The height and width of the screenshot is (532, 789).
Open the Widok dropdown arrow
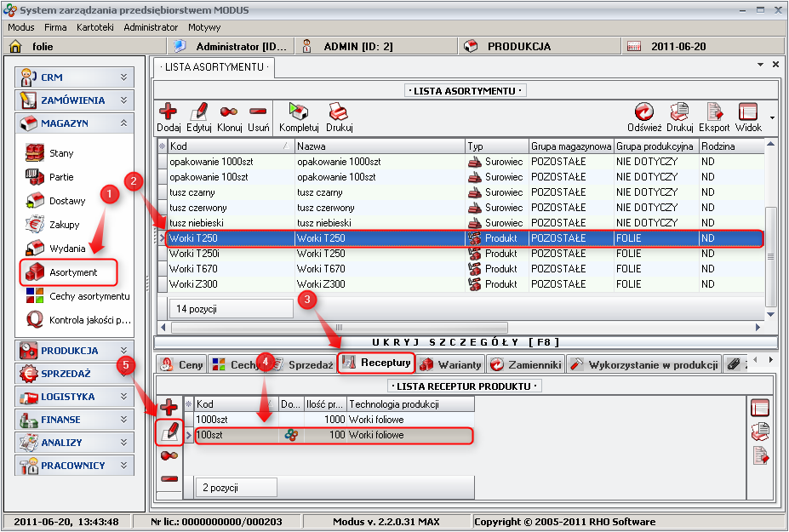(771, 117)
